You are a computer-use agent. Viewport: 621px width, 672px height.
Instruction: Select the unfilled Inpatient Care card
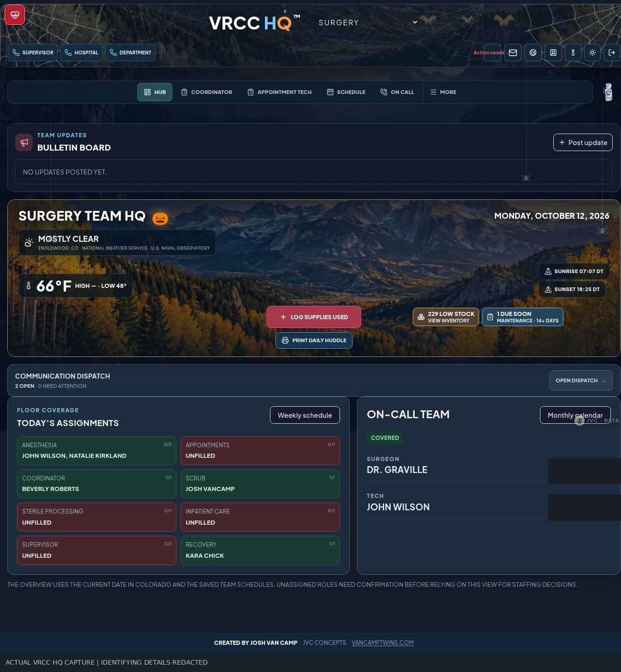[x=260, y=517]
